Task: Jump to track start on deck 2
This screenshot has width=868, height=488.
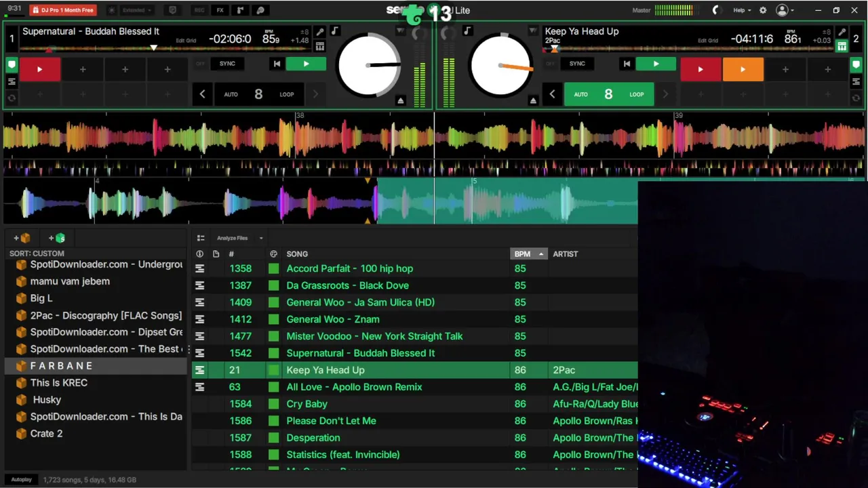Action: click(x=627, y=64)
